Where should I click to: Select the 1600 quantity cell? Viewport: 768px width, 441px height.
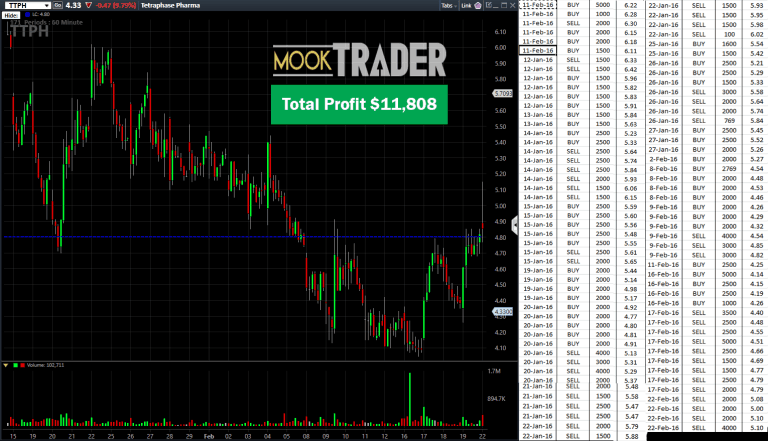(x=729, y=44)
